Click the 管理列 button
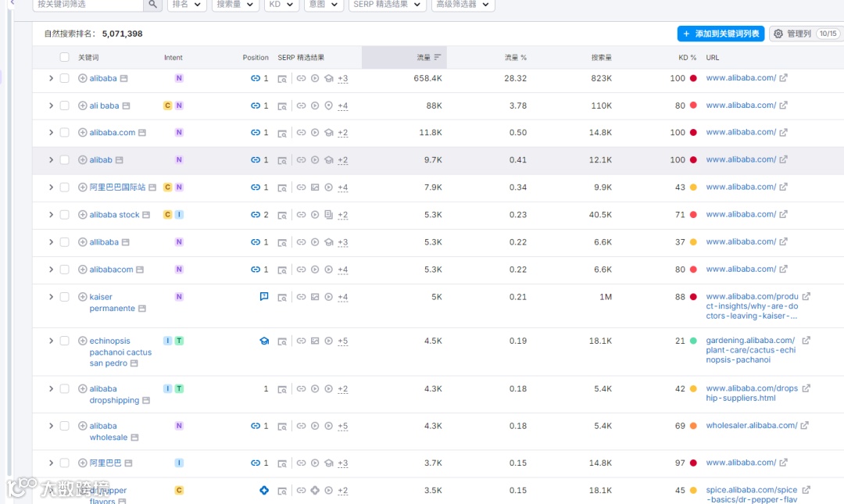844x504 pixels. coord(805,34)
